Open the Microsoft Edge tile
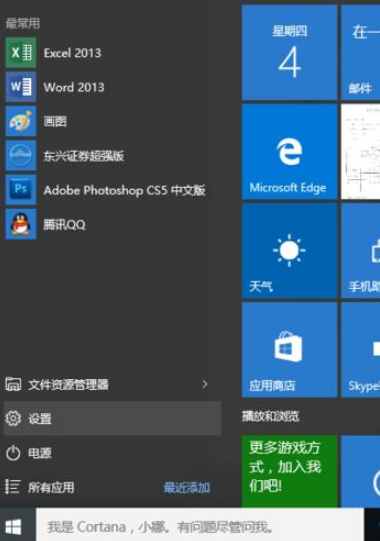This screenshot has width=380, height=541. tap(289, 151)
